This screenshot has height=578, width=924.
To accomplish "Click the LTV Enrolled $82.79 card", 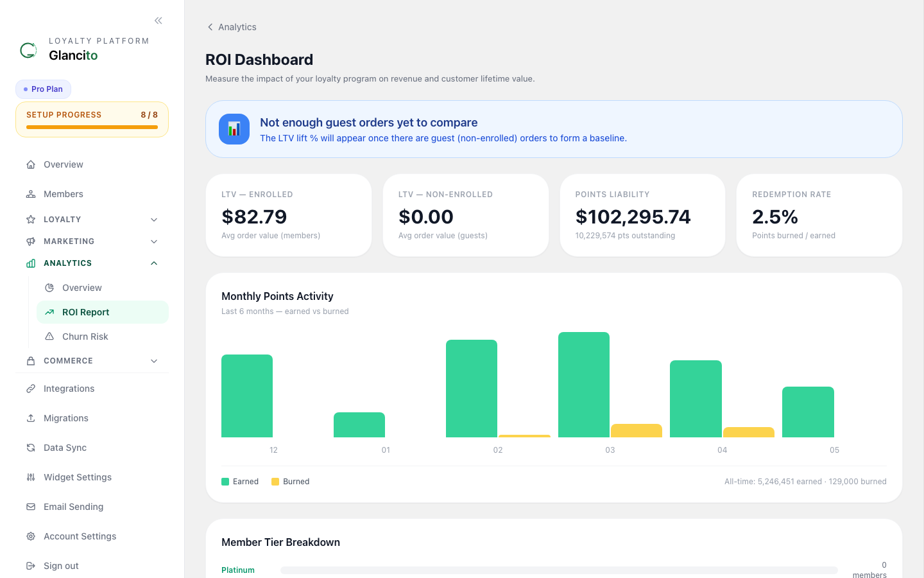I will (x=289, y=215).
